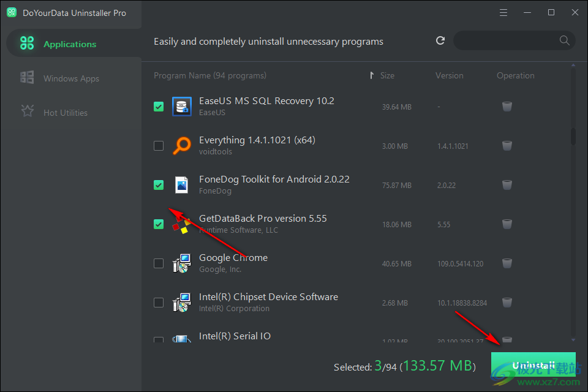Click version 10.1.18838.8284 text
The image size is (588, 392).
(462, 303)
